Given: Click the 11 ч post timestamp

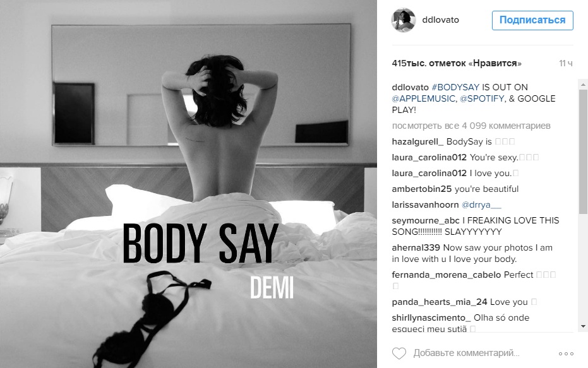Looking at the screenshot, I should [566, 63].
